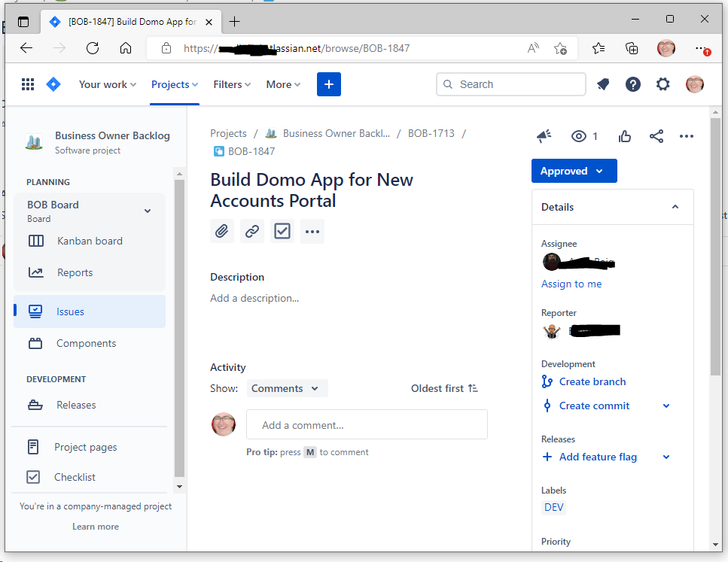Open the Filters menu

click(x=232, y=84)
